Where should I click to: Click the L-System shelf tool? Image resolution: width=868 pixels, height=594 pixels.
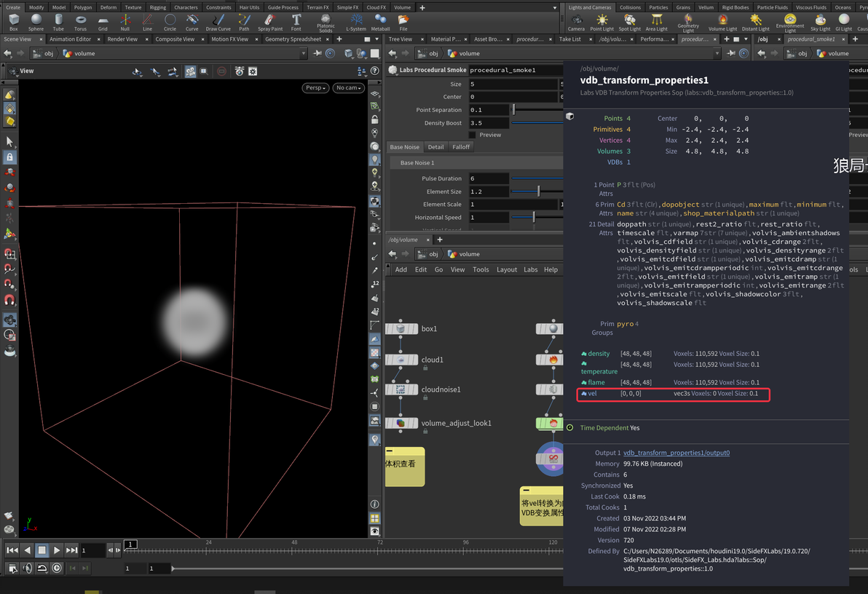point(356,22)
